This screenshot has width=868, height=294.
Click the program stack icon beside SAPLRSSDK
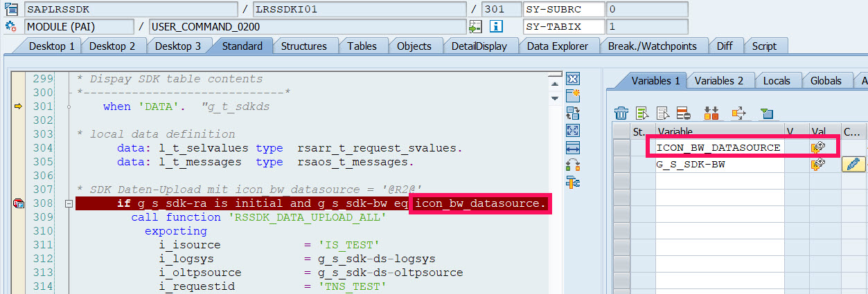coord(11,9)
